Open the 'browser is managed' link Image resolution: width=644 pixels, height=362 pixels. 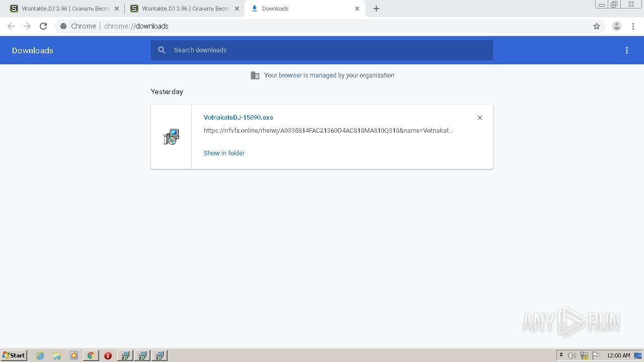307,75
